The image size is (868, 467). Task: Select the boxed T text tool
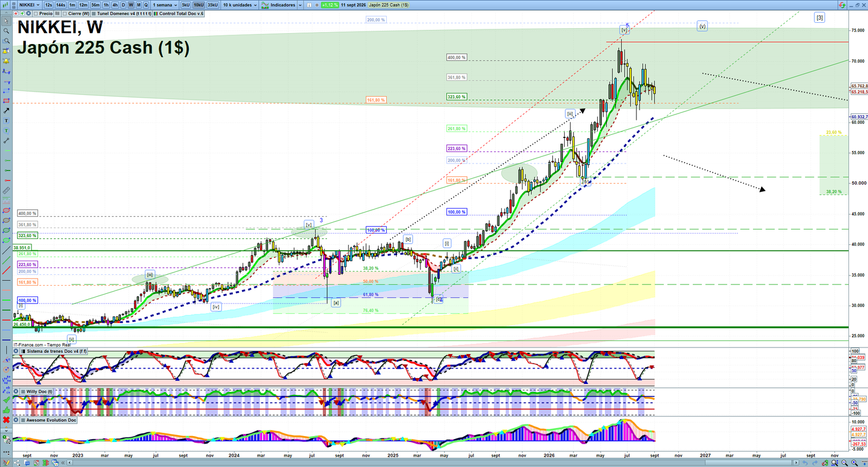pyautogui.click(x=6, y=121)
